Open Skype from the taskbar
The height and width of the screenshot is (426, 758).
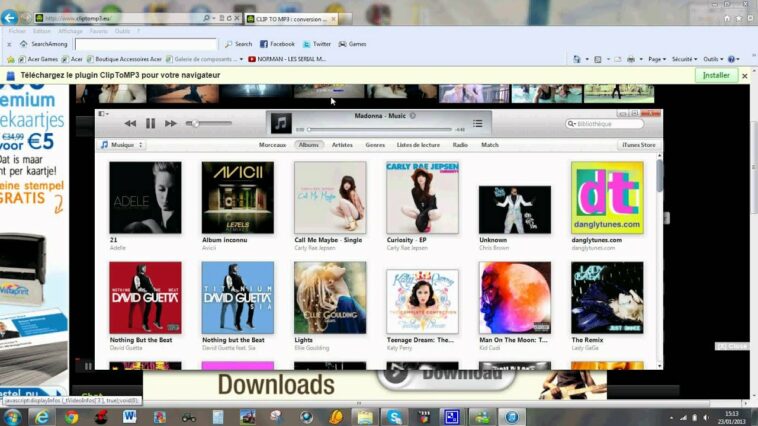pos(394,417)
